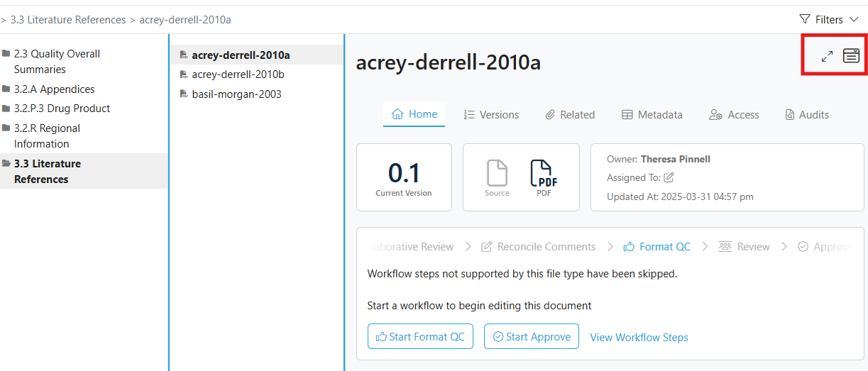The height and width of the screenshot is (371, 868).
Task: Click 3.3 Literature References in breadcrumb
Action: [x=68, y=20]
